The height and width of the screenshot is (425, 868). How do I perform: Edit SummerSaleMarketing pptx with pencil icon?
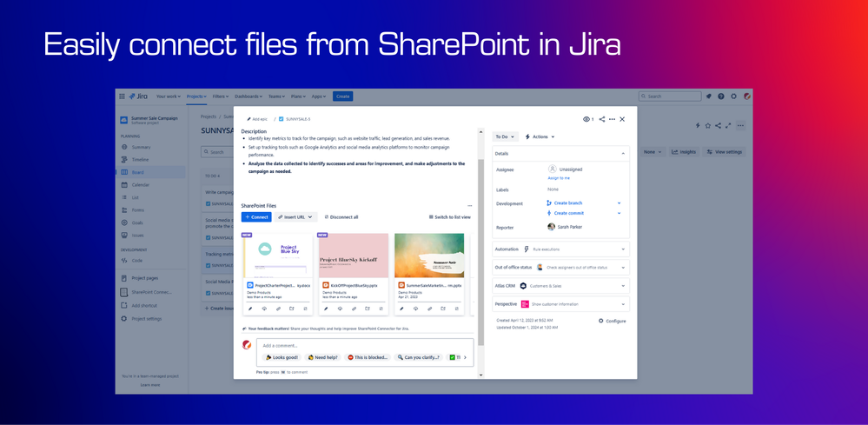[402, 309]
